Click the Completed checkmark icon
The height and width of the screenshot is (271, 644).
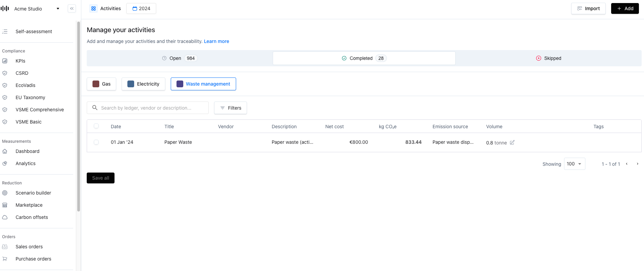tap(344, 58)
